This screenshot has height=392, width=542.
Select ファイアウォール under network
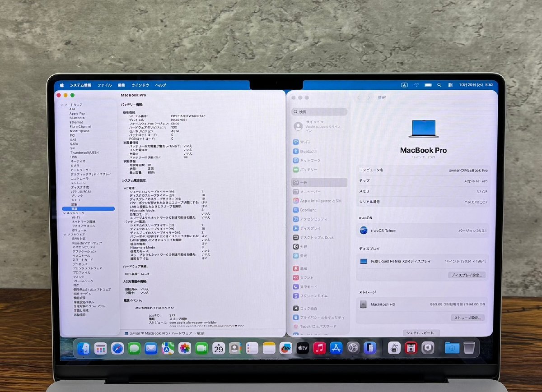pos(83,226)
